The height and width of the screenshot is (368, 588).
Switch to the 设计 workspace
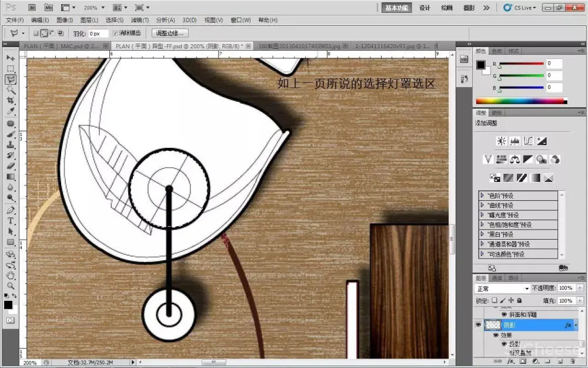[425, 8]
